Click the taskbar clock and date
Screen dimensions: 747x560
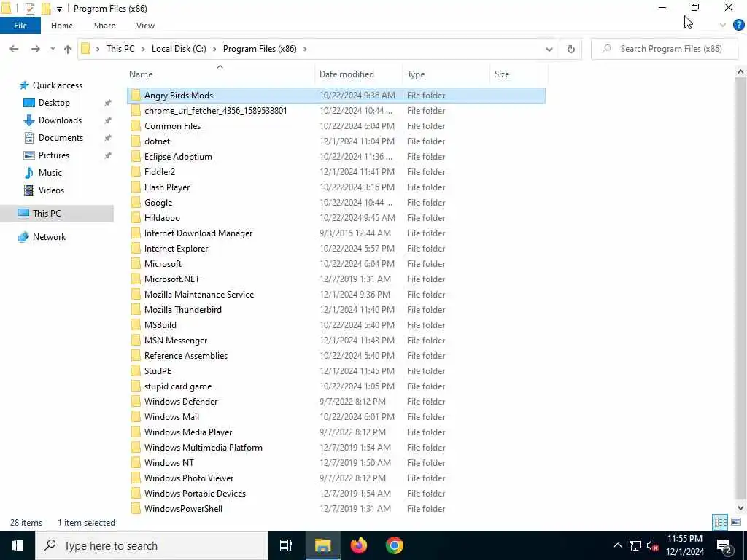point(684,545)
